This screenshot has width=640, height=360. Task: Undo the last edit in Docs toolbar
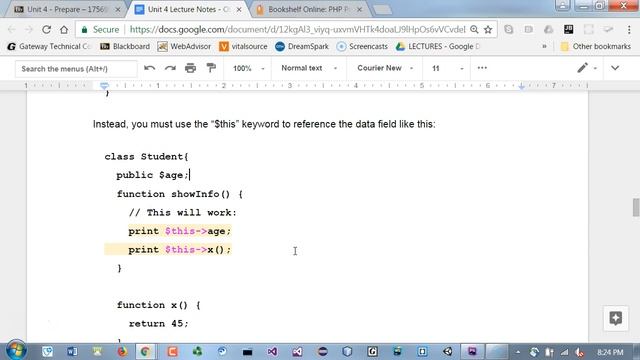click(x=149, y=68)
